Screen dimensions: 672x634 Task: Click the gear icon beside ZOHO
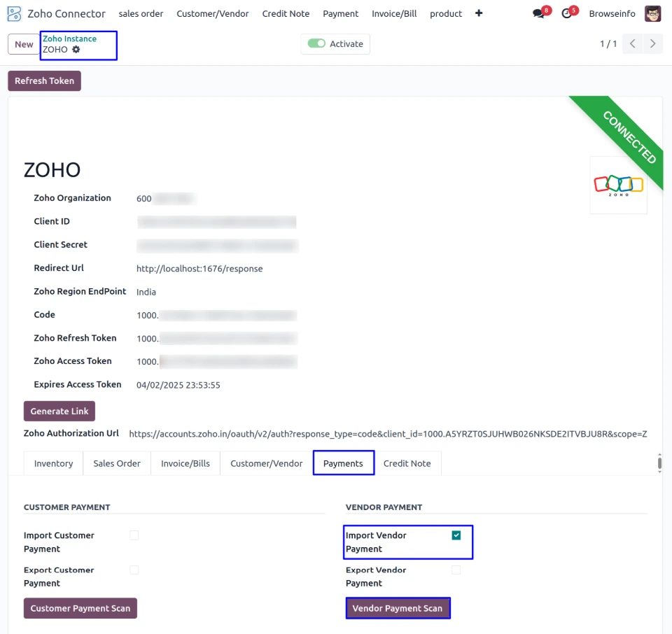coord(76,50)
